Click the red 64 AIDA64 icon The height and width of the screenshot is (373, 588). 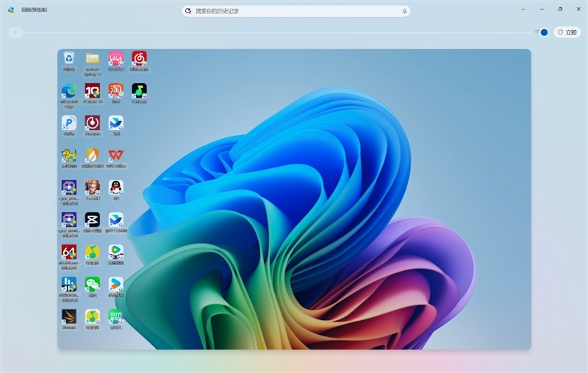pyautogui.click(x=69, y=253)
